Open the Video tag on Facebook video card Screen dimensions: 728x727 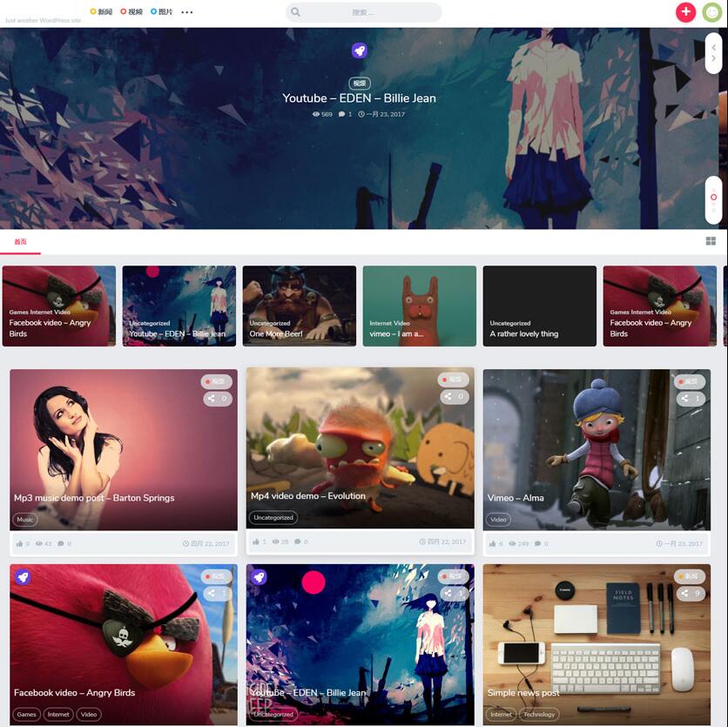89,715
